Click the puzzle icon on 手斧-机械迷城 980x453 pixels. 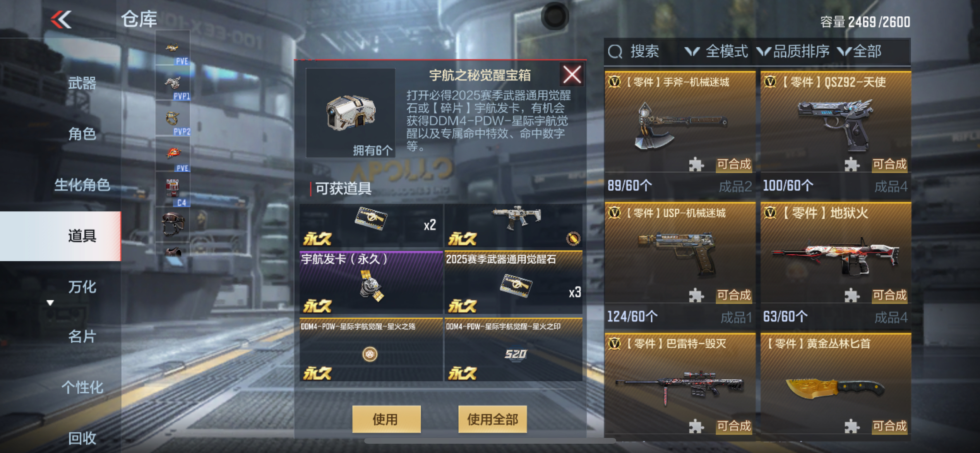point(696,165)
